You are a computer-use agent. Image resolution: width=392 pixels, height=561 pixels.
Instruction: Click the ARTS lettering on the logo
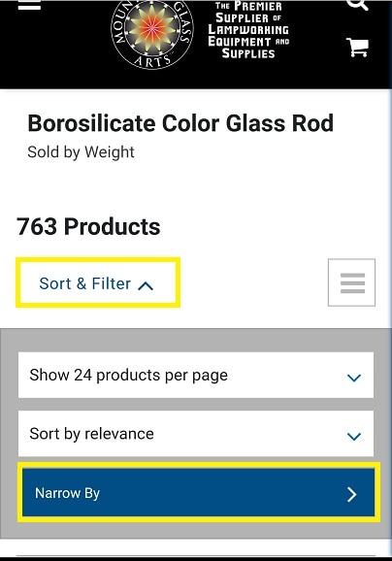(153, 61)
